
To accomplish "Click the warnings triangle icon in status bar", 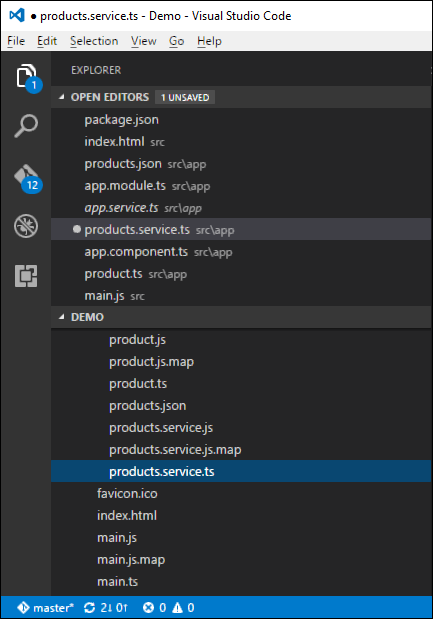I will pos(178,608).
